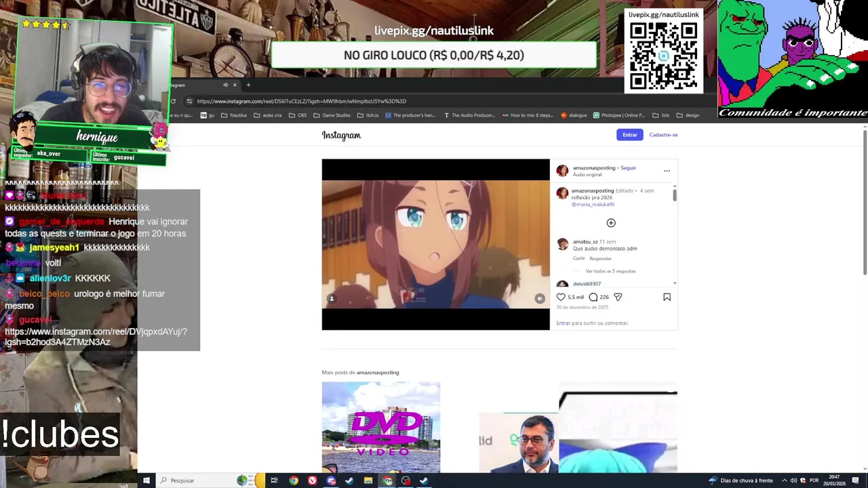The image size is (868, 488).
Task: Open the Instagram reel link in chat
Action: [x=96, y=337]
